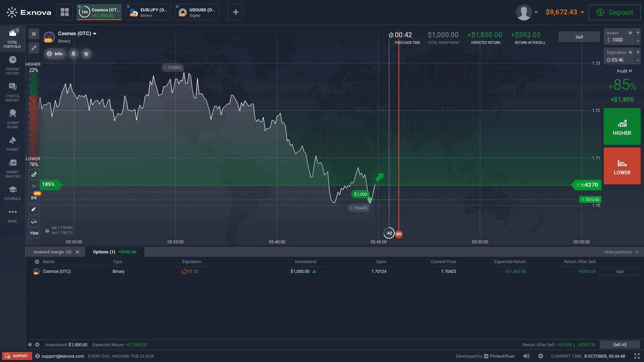Click support@exnova.com email link
644x362 pixels.
(63, 356)
